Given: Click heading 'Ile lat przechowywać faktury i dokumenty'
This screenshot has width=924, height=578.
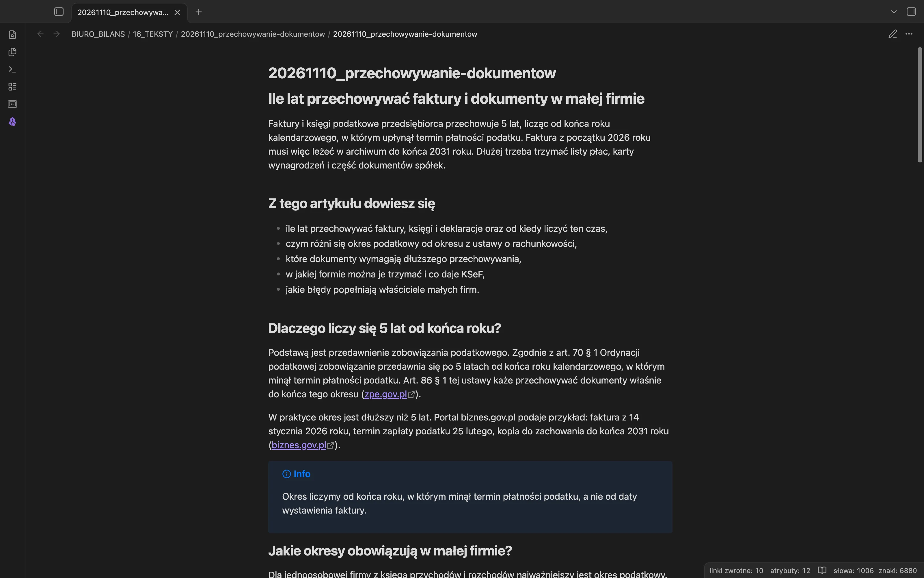Looking at the screenshot, I should tap(456, 99).
